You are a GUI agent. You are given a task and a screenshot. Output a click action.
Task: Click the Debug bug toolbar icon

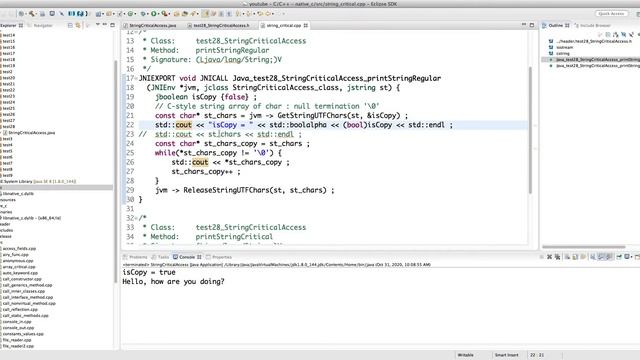(143, 13)
